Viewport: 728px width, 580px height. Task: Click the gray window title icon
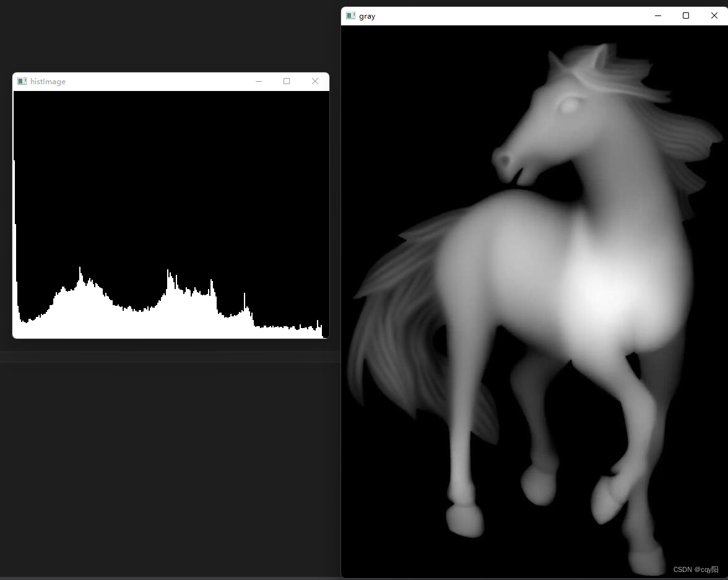[x=351, y=15]
